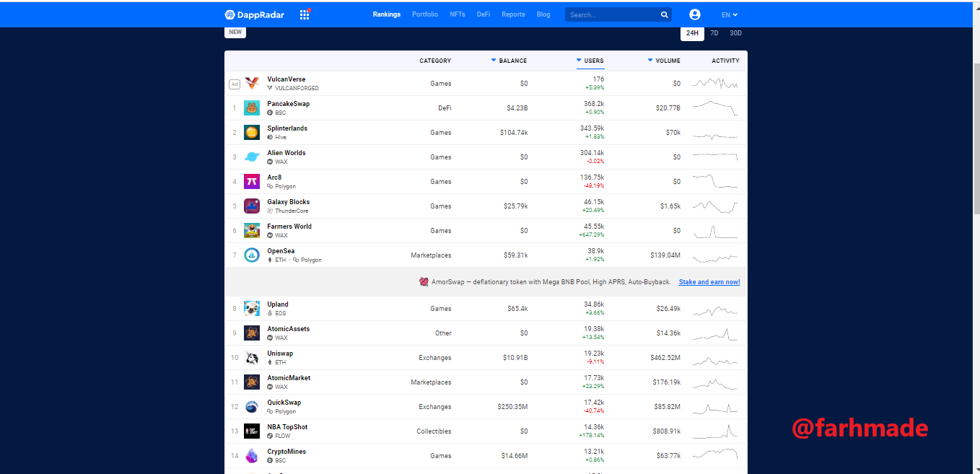
Task: Open the EN language dropdown
Action: click(730, 14)
